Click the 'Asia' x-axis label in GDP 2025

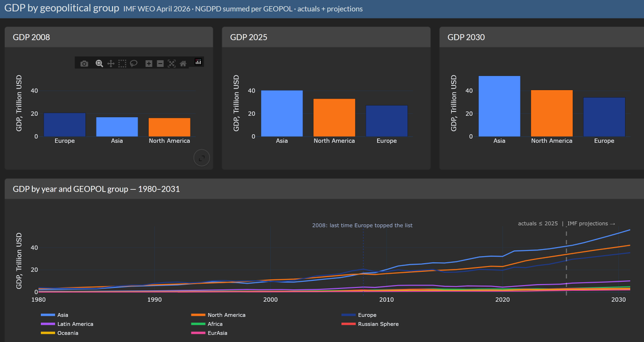(x=282, y=141)
